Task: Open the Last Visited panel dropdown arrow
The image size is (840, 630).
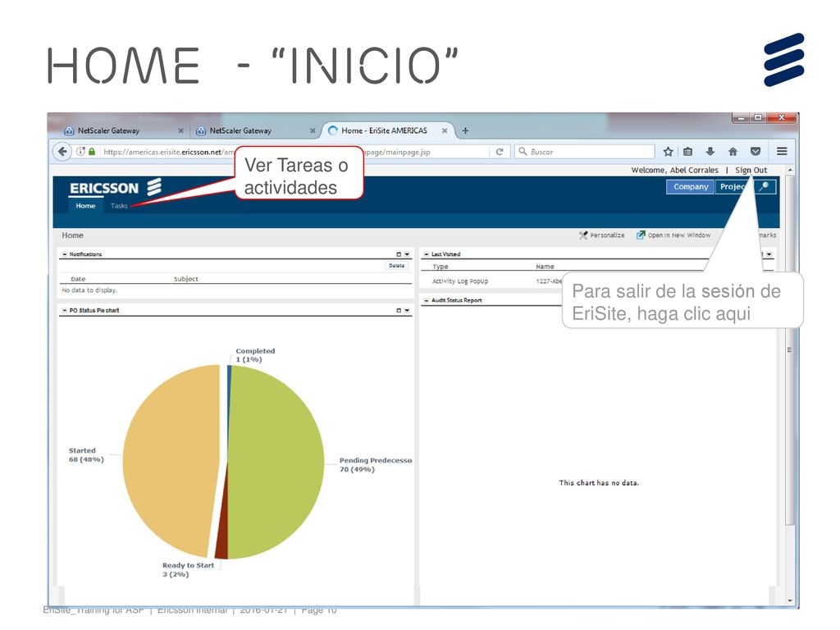Action: pyautogui.click(x=769, y=254)
